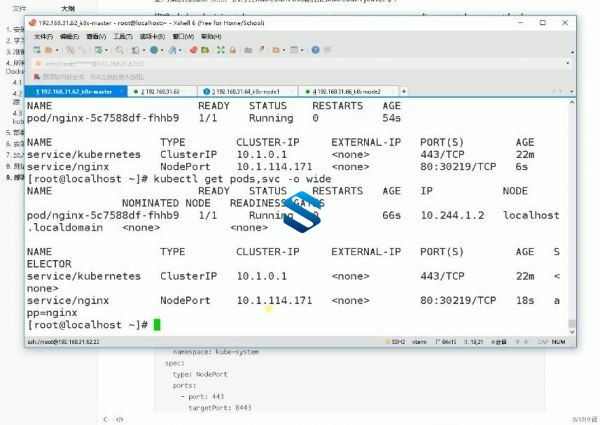
Task: Click the NUM indicator in status bar
Action: tap(559, 342)
